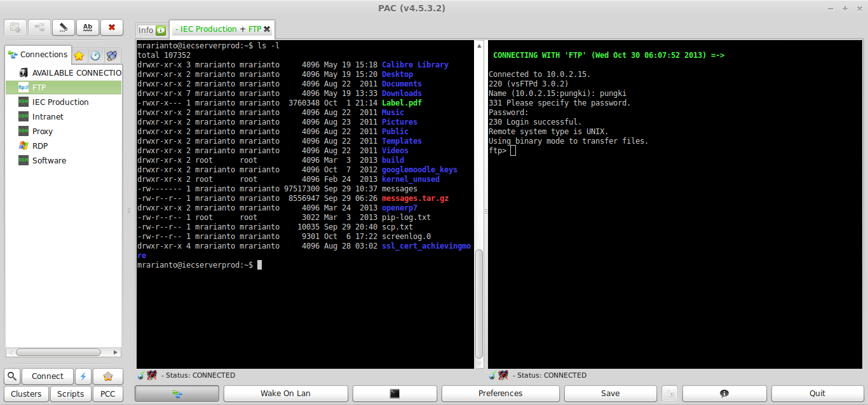Click the Wake On Lan button
868x405 pixels.
click(x=285, y=394)
